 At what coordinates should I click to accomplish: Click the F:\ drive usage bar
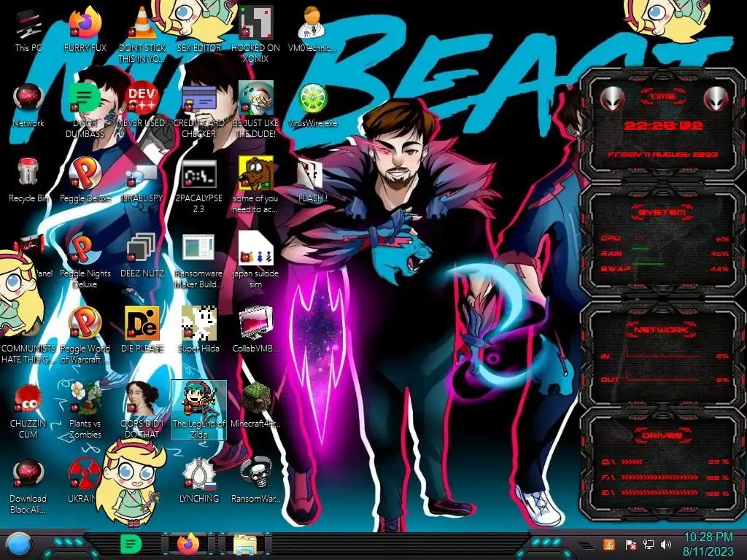tap(665, 477)
